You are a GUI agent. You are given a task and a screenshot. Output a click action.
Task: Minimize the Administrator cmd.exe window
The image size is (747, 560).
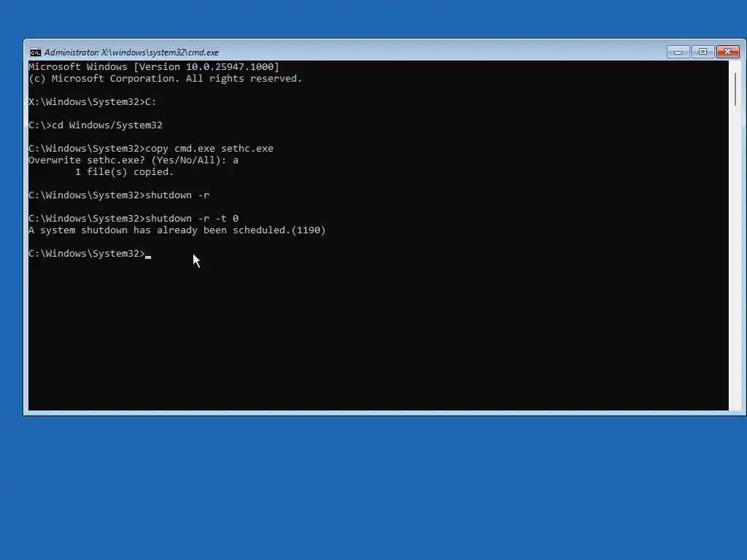pos(678,52)
